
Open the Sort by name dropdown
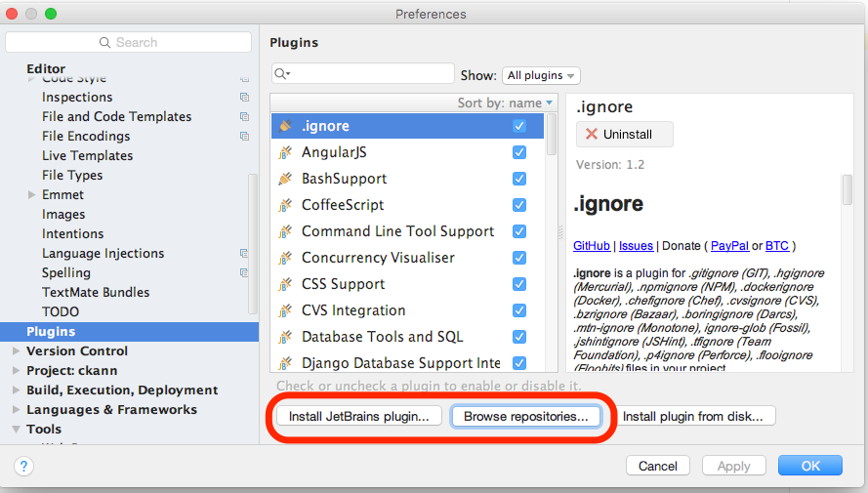tap(505, 103)
